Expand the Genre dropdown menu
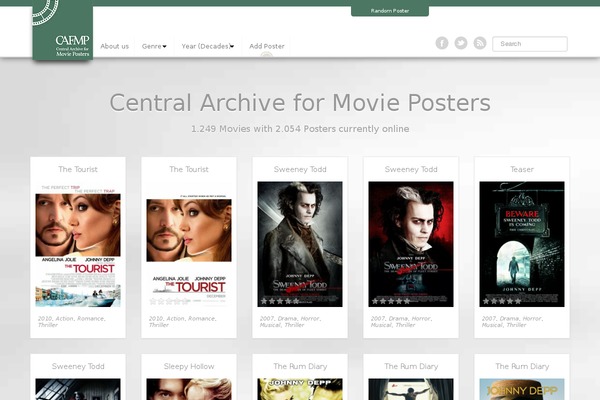Viewport: 600px width, 400px height. 154,46
